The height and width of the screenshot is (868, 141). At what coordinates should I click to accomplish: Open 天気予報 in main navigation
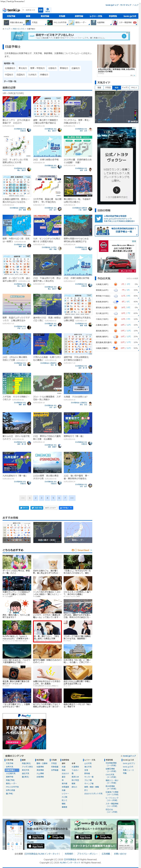(11, 16)
